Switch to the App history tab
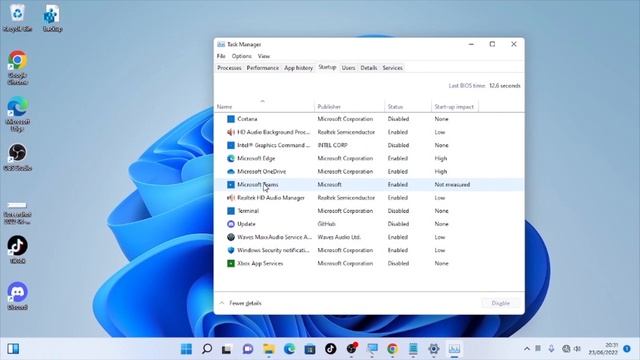Image resolution: width=640 pixels, height=360 pixels. [298, 68]
